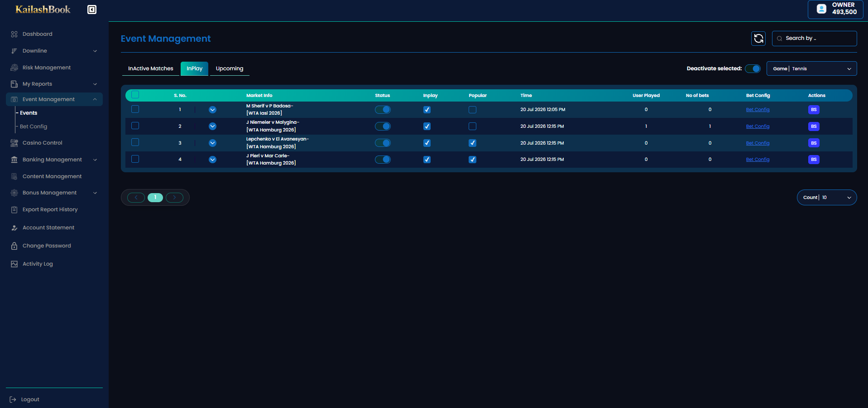
Task: Click the My Reports sidebar icon
Action: tap(14, 84)
